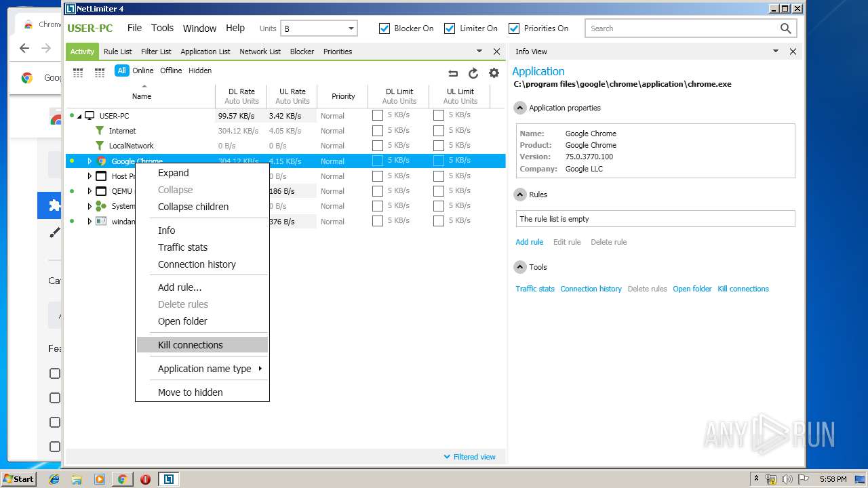
Task: Show only Online applications
Action: point(143,70)
